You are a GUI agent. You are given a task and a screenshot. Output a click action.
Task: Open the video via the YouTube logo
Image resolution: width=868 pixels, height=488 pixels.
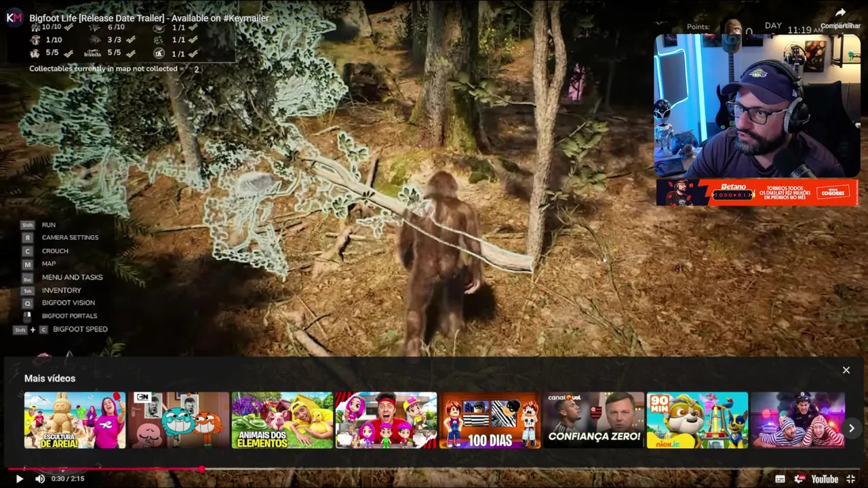click(825, 479)
